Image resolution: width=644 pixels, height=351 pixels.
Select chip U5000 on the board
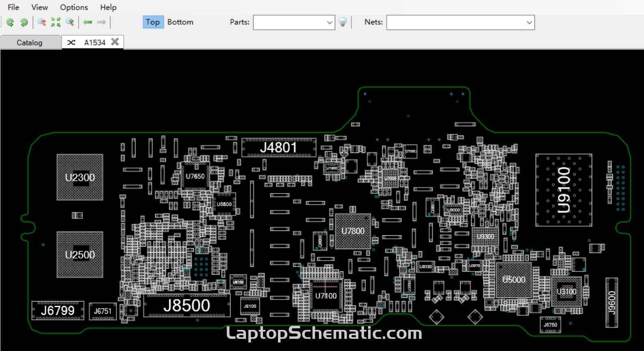[x=514, y=280]
